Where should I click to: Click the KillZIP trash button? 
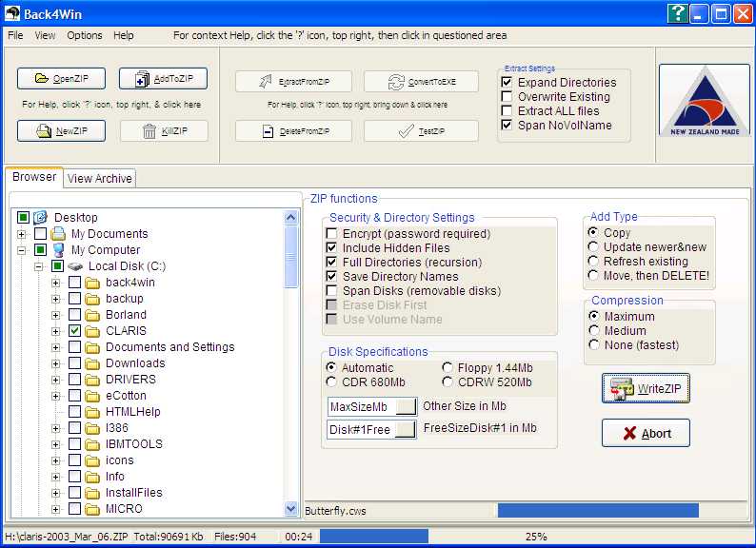coord(164,130)
